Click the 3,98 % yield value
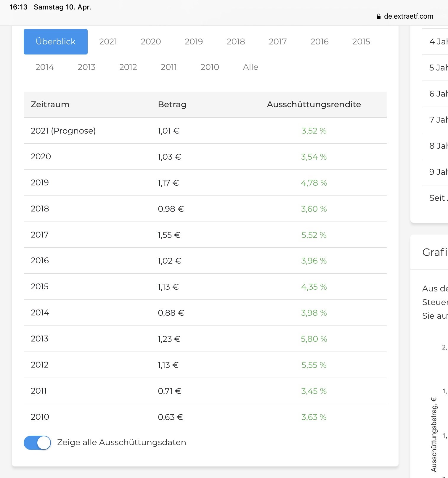The height and width of the screenshot is (478, 448). click(x=314, y=313)
